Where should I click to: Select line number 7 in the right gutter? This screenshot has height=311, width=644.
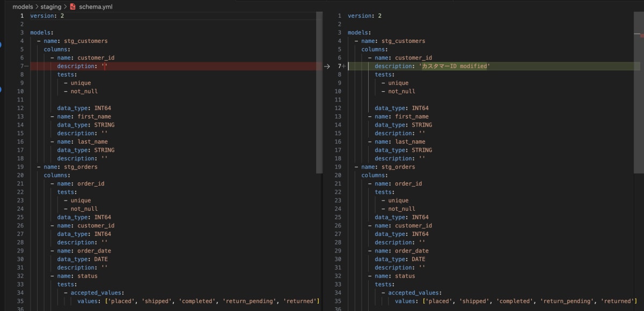tap(339, 66)
